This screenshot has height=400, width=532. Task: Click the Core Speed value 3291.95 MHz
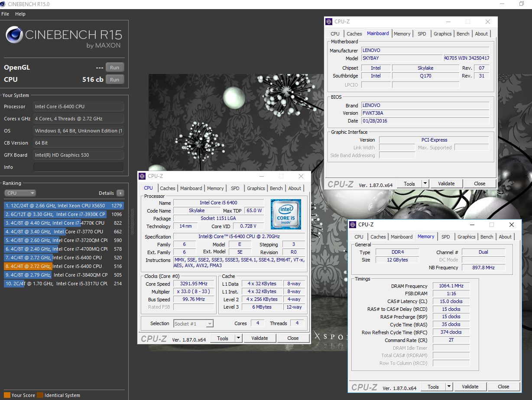pos(194,284)
